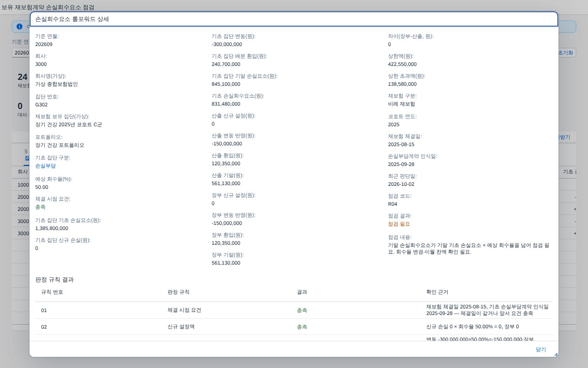
Task: Click the 충족 result in rule row 02
Action: 302,327
